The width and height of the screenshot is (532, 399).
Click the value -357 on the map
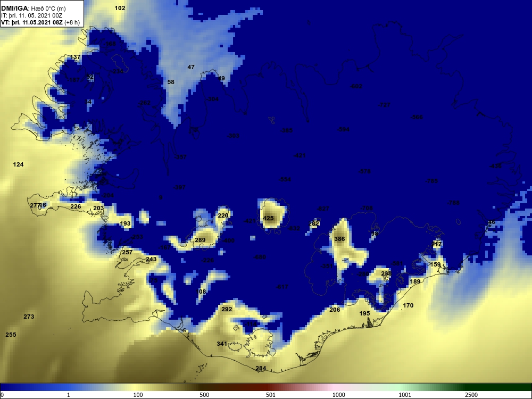click(180, 157)
